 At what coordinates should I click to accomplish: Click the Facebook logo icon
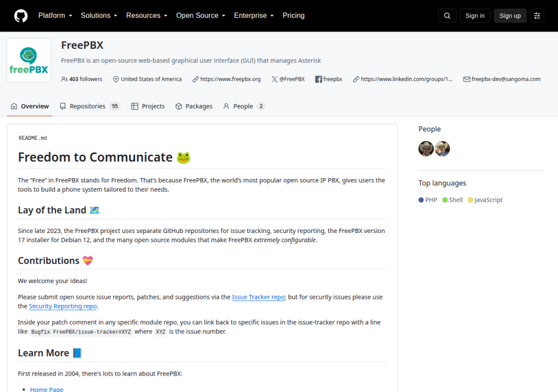coord(318,79)
